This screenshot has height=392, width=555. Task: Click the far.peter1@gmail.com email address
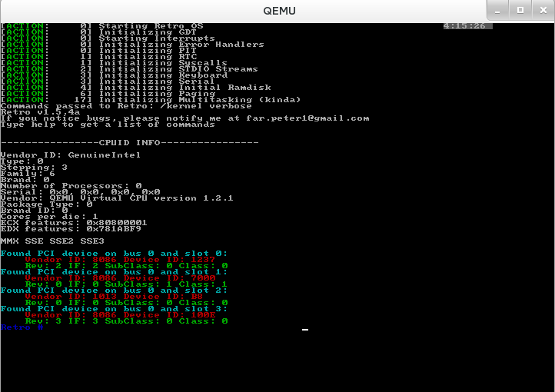307,118
